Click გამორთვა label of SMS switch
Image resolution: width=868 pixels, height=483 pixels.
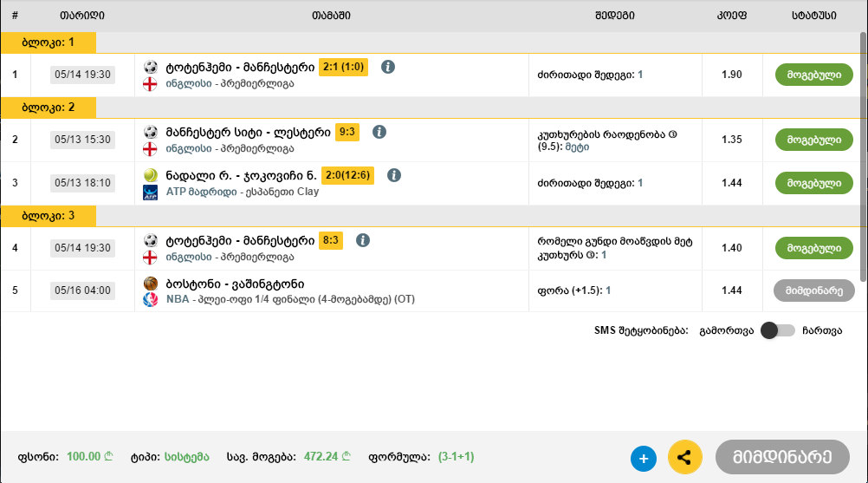coord(726,330)
